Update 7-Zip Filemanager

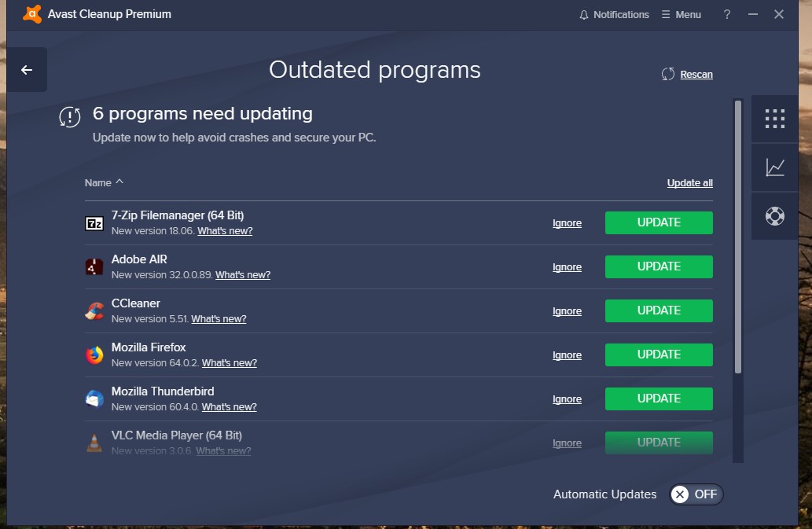tap(659, 222)
